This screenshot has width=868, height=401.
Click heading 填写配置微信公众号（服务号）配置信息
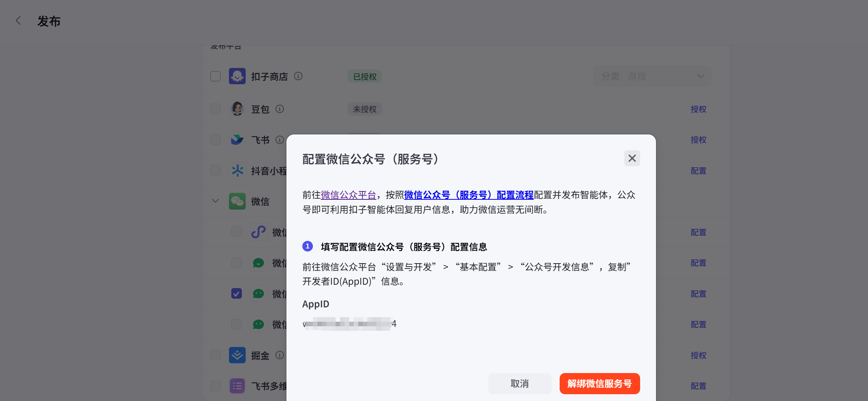click(x=404, y=247)
